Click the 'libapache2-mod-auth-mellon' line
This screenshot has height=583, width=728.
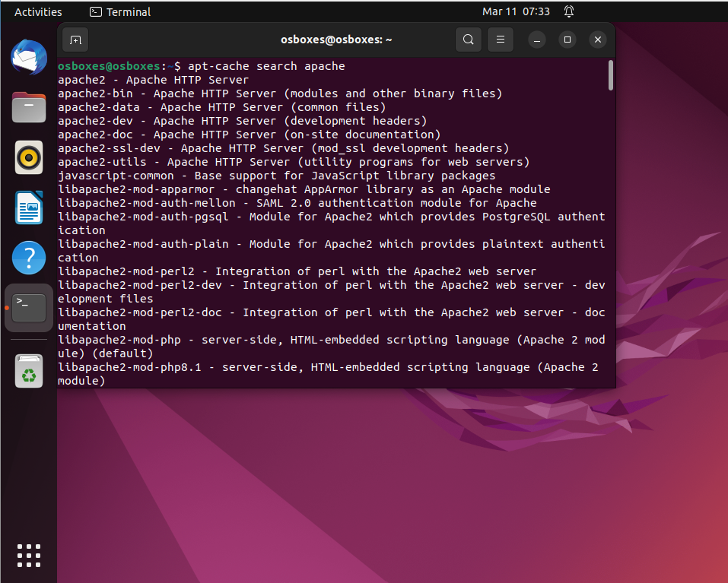[x=297, y=203]
